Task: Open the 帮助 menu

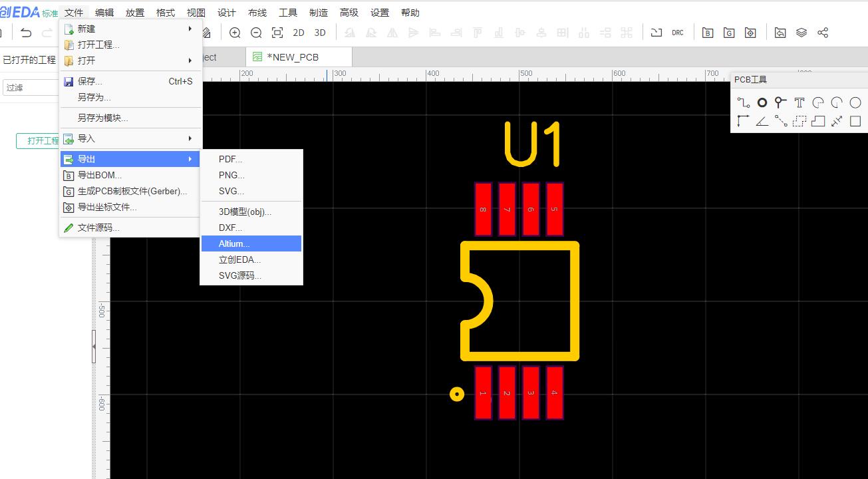Action: tap(410, 13)
